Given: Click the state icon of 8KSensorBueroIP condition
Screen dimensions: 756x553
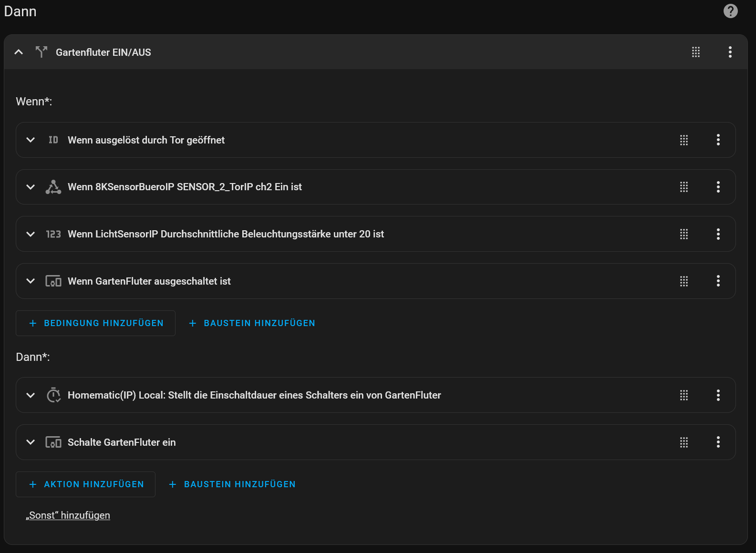Looking at the screenshot, I should (53, 187).
